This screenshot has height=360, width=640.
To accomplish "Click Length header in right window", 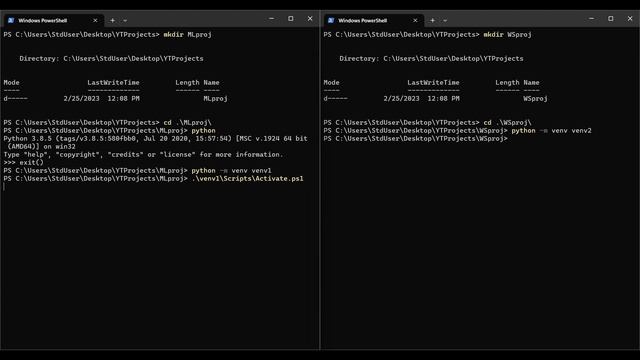I will click(x=507, y=82).
